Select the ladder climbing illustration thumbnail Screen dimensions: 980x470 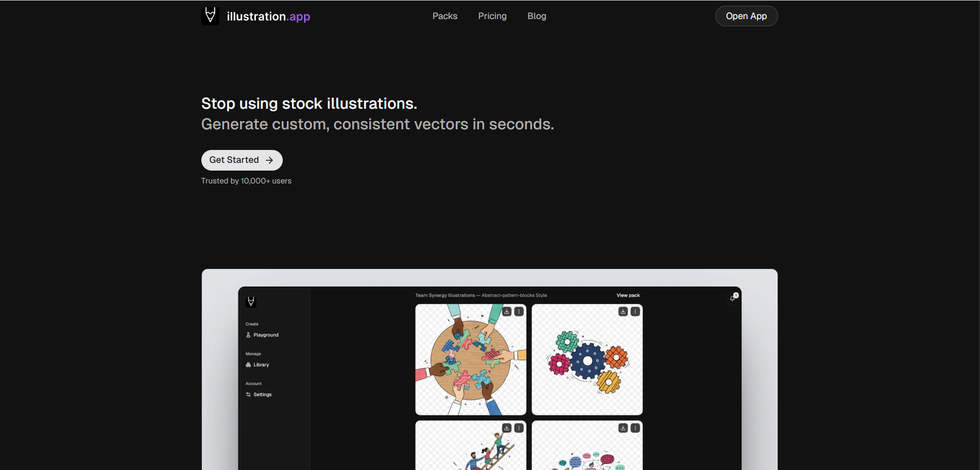point(471,445)
